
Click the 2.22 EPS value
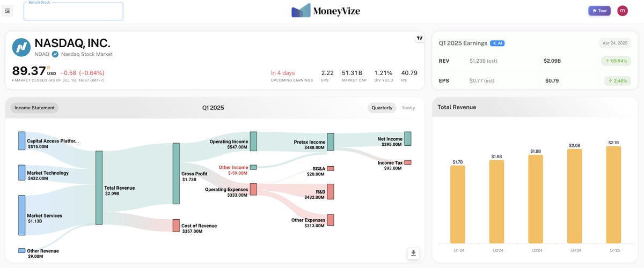pos(327,73)
